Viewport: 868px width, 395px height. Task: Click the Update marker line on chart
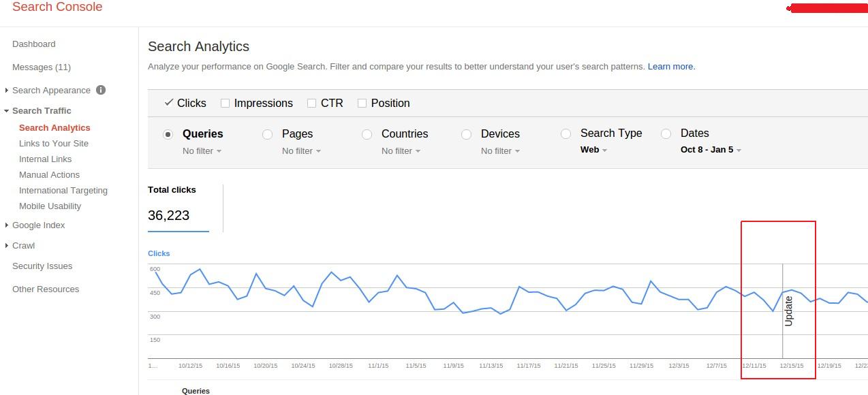click(x=783, y=311)
